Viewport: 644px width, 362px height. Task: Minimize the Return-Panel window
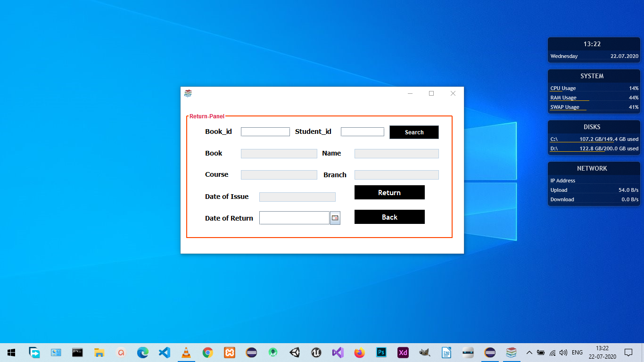click(410, 93)
